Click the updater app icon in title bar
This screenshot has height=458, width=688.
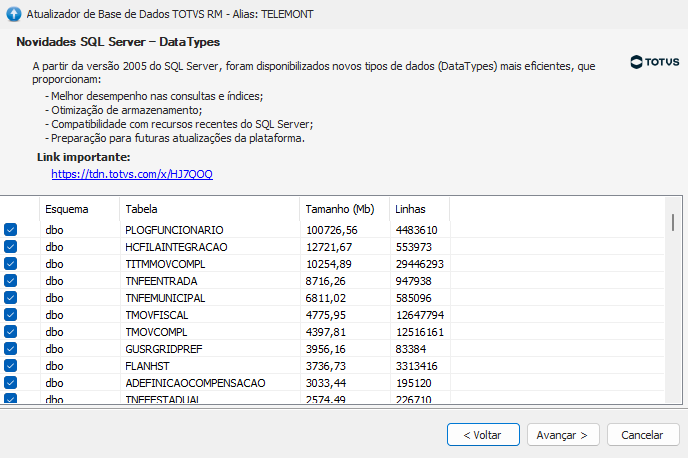pyautogui.click(x=14, y=14)
